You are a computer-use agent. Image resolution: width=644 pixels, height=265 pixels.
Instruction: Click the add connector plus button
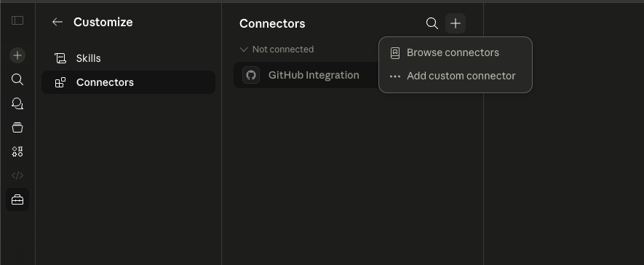point(455,23)
